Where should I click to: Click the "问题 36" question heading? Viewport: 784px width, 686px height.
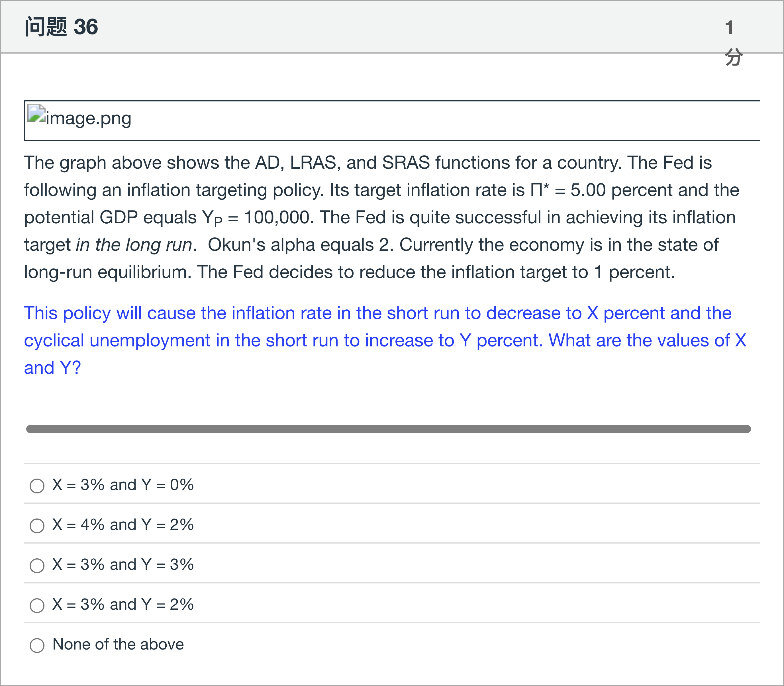click(x=61, y=27)
